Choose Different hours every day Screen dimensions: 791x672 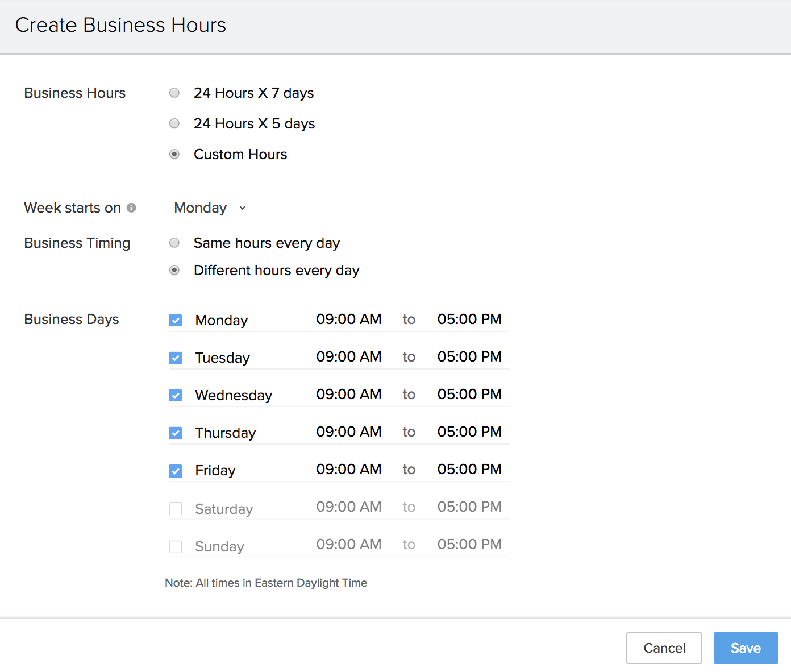click(x=174, y=270)
